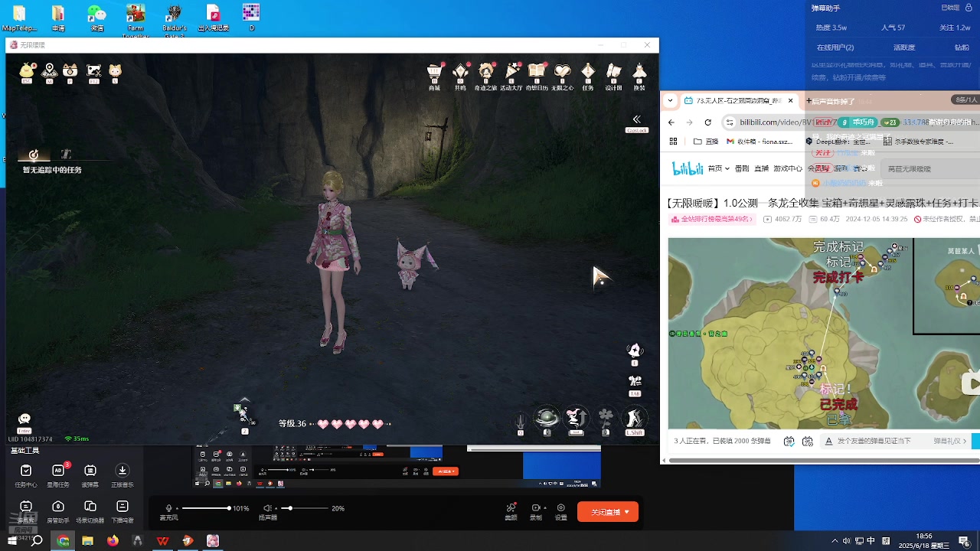Open 设计图 blueprint scroll icon
Screen dimensions: 980x551
[x=613, y=71]
